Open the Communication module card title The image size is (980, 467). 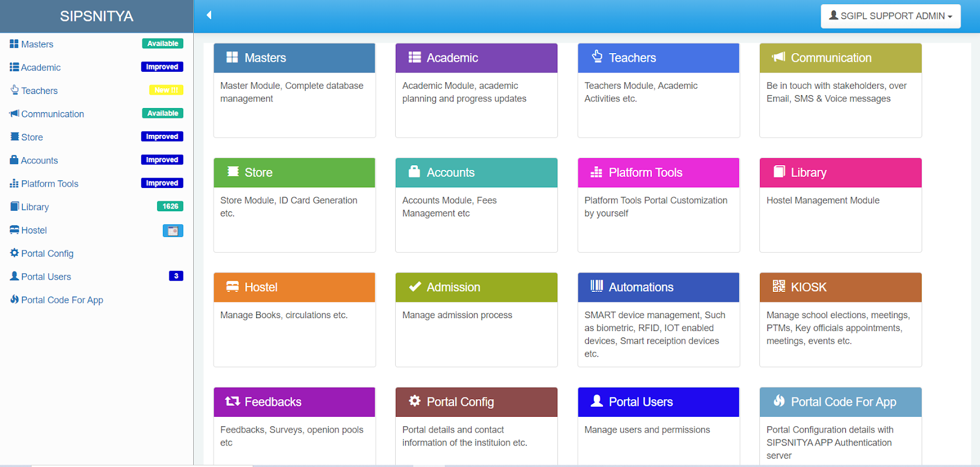(831, 58)
